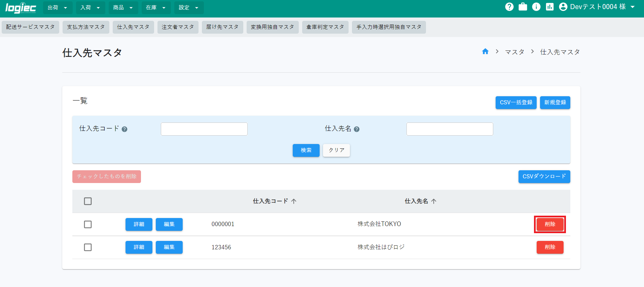This screenshot has width=644, height=287.
Task: Click the クリア button
Action: 336,150
